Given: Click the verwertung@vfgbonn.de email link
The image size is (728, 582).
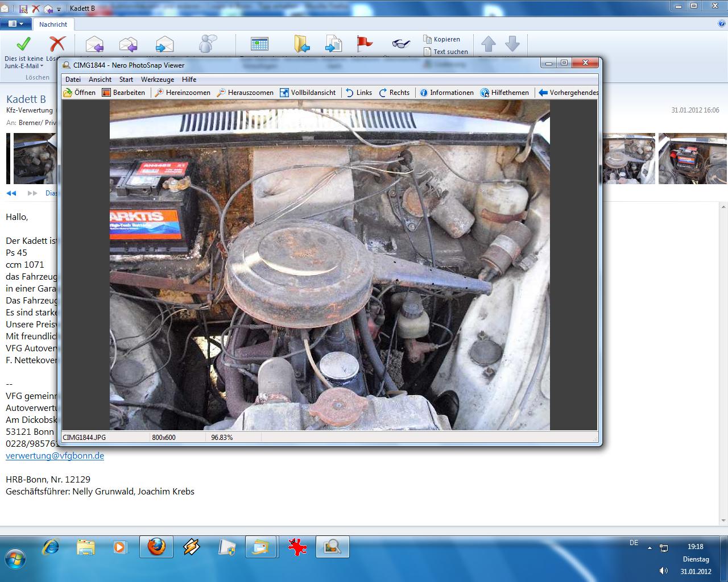Looking at the screenshot, I should point(55,456).
